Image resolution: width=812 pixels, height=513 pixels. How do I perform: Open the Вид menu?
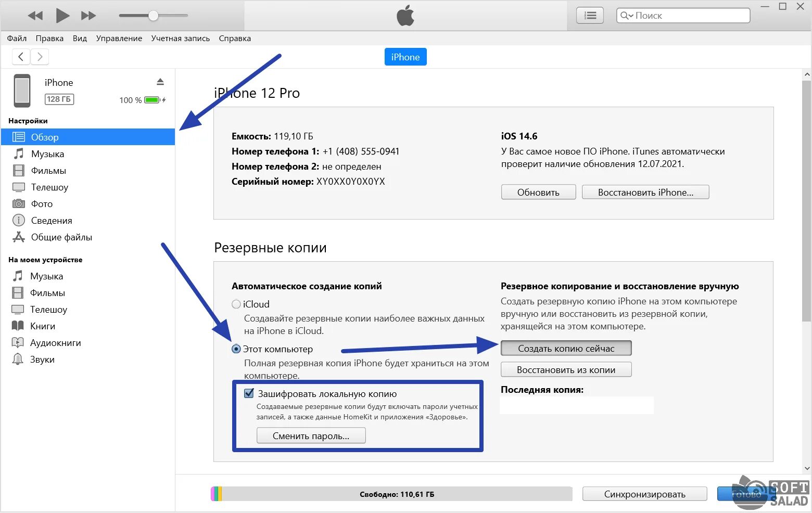click(80, 39)
